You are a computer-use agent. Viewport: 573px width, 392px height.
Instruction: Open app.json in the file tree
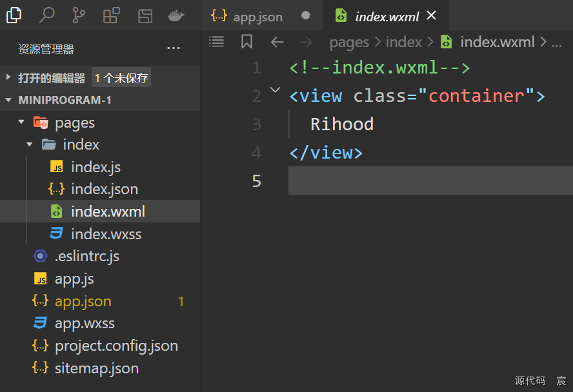coord(100,301)
